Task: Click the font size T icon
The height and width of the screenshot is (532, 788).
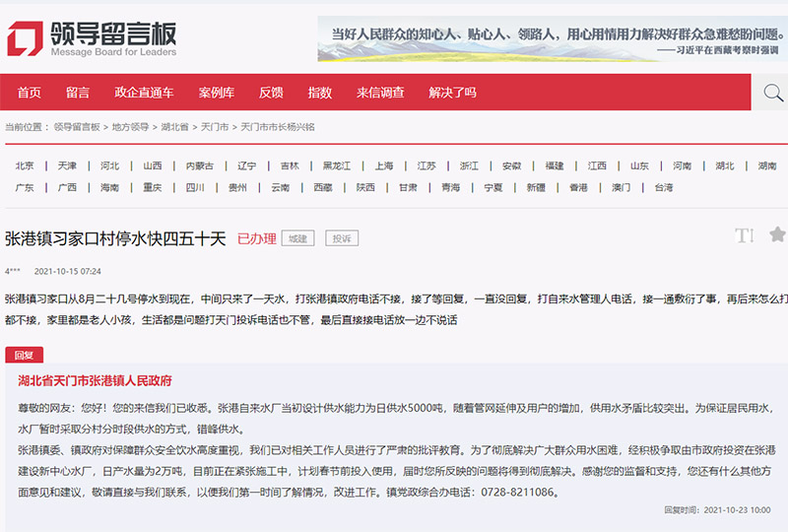Action: (x=744, y=235)
